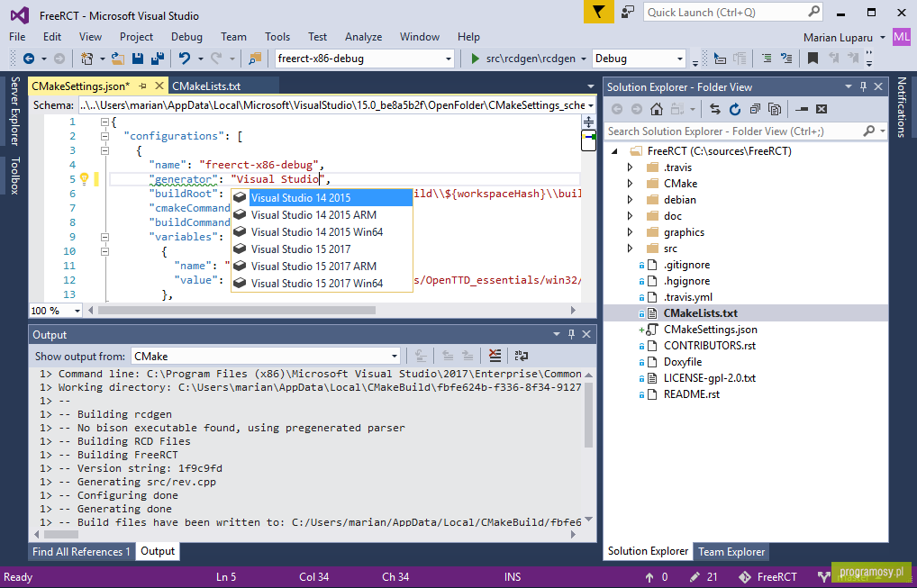
Task: Collapse the configurations block on line 2
Action: click(104, 136)
